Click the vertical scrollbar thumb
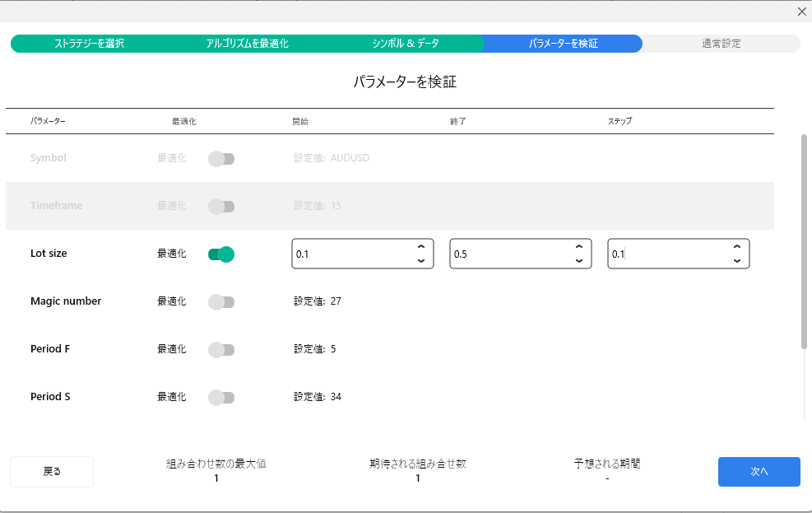 pos(804,241)
